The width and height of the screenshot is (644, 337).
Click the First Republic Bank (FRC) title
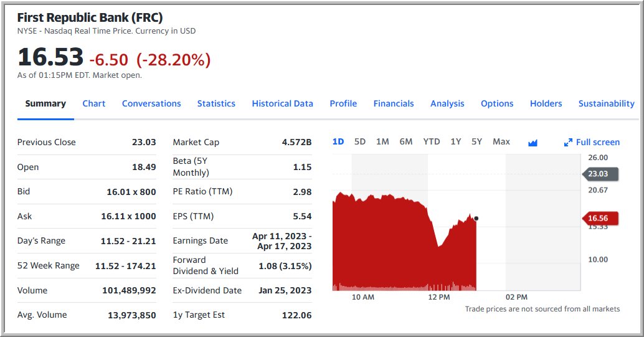pos(90,17)
